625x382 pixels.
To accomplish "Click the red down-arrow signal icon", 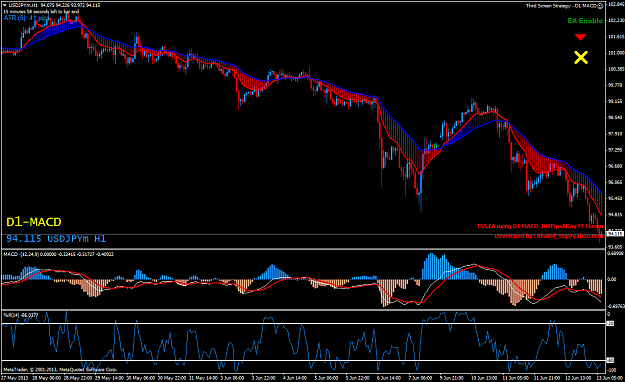I will [x=580, y=37].
